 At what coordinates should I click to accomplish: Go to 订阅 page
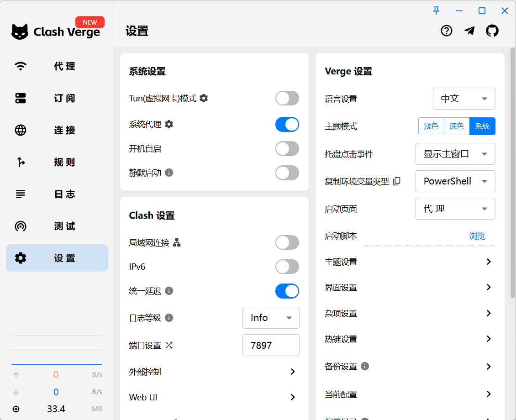coord(57,98)
